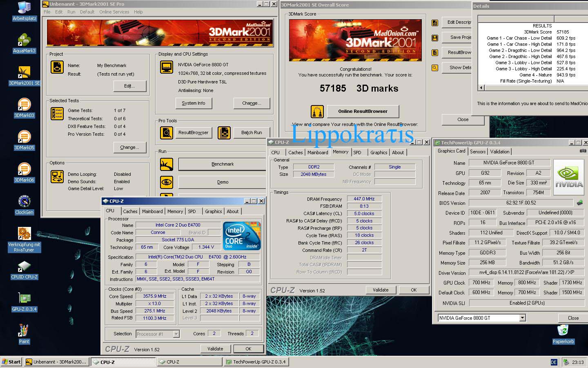Click Change... under Selected Tests
This screenshot has height=368, width=588.
pos(129,147)
